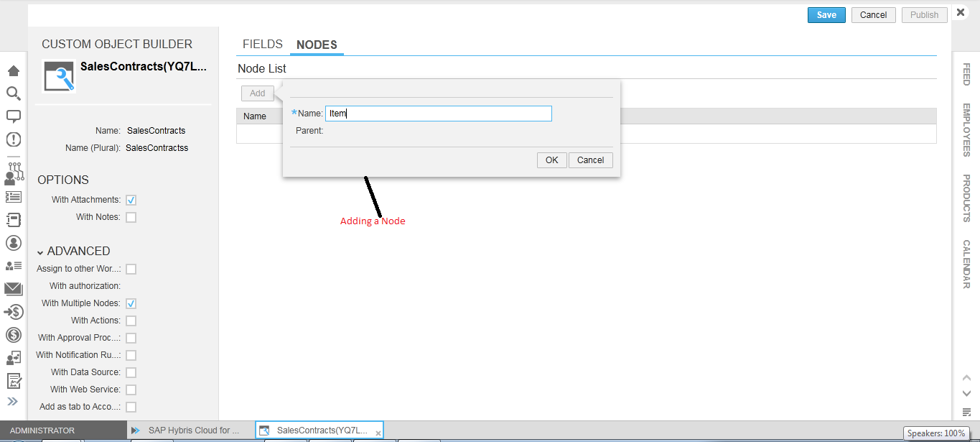Go to Home via house icon
The height and width of the screenshot is (442, 980).
pos(13,70)
